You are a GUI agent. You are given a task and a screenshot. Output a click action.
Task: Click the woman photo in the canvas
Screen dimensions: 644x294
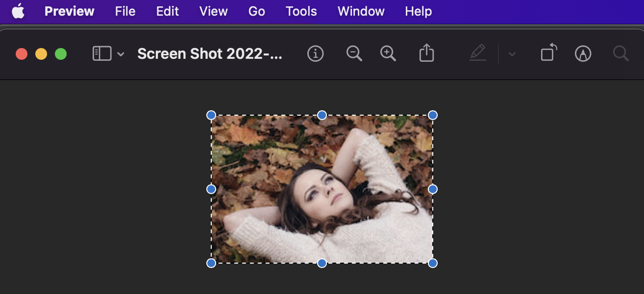(322, 189)
